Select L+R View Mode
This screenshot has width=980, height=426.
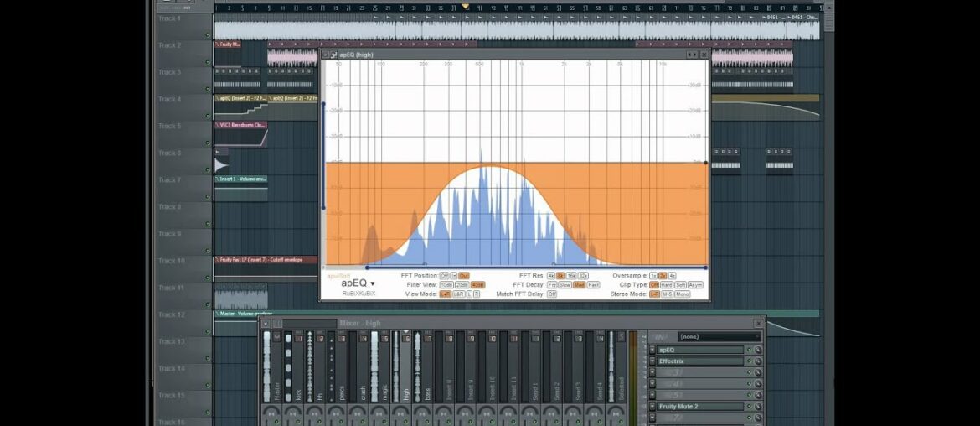[x=445, y=294]
